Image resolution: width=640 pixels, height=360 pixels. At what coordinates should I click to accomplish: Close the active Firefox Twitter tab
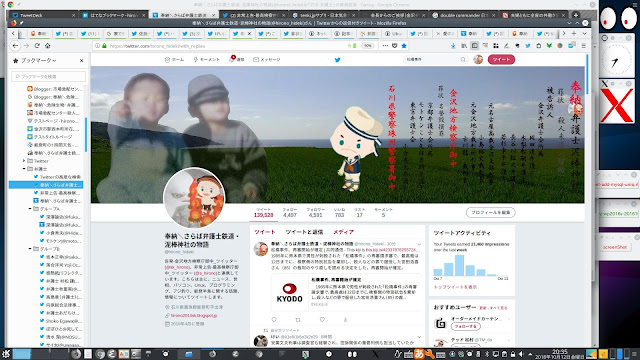(250, 33)
